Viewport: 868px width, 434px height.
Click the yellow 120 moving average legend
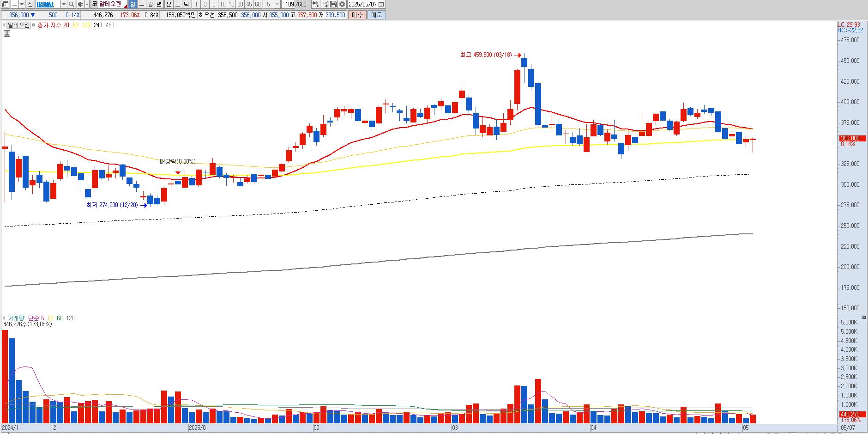click(x=86, y=25)
